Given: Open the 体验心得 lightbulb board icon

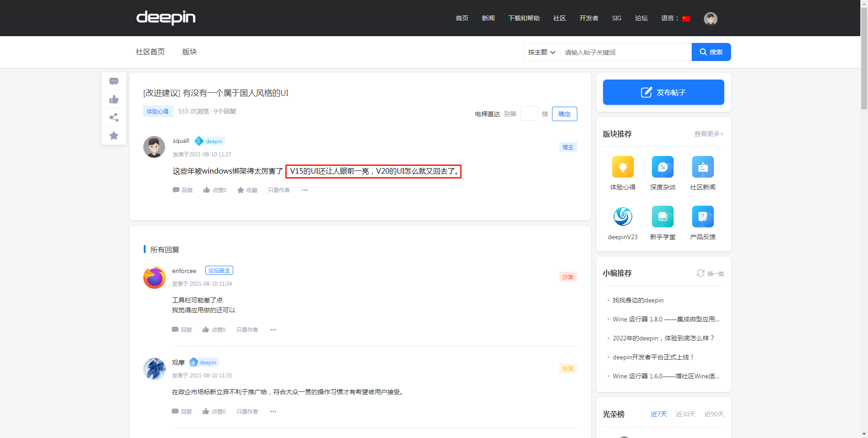Looking at the screenshot, I should pyautogui.click(x=623, y=167).
